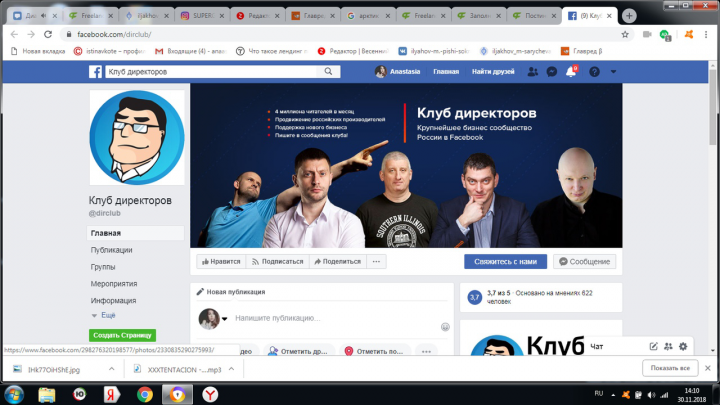This screenshot has height=405, width=720.
Task: Launch Chrome from taskbar
Action: (145, 394)
